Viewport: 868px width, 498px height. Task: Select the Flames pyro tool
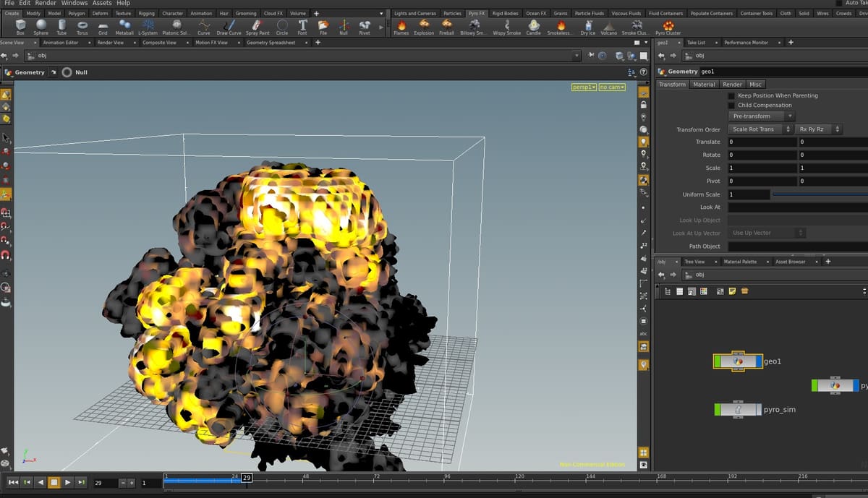point(401,27)
